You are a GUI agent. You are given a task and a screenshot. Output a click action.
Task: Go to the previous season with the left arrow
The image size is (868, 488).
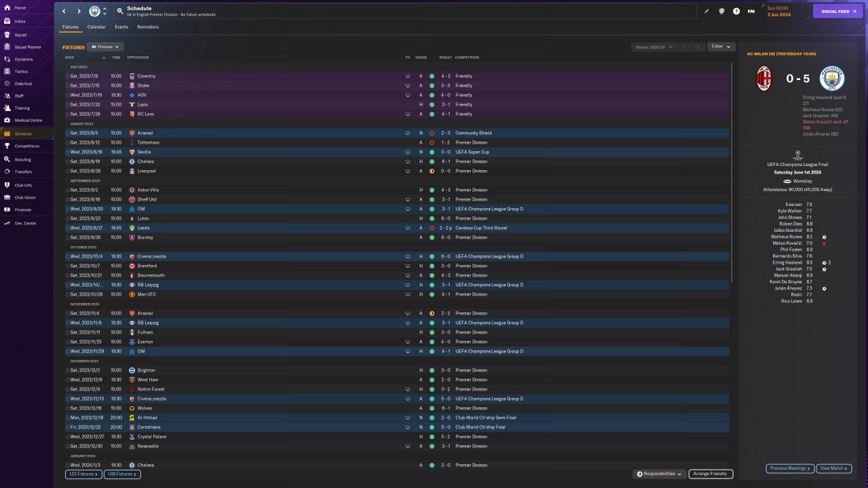click(685, 47)
